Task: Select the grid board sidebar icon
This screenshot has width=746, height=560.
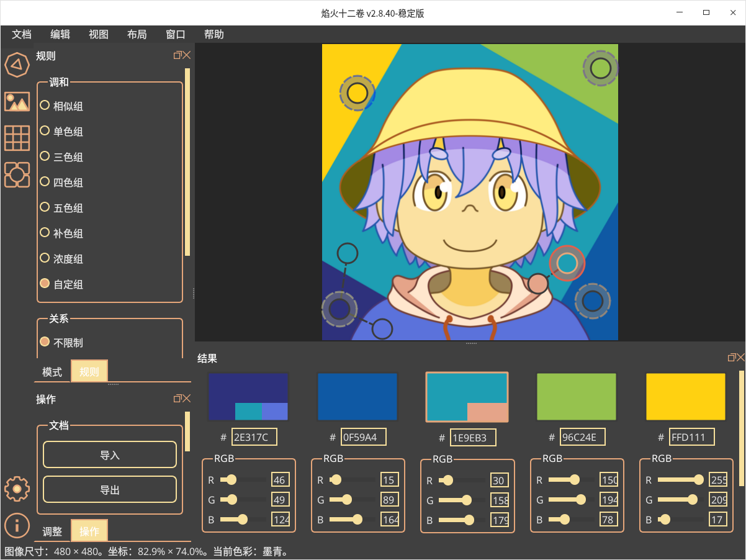Action: coord(17,138)
